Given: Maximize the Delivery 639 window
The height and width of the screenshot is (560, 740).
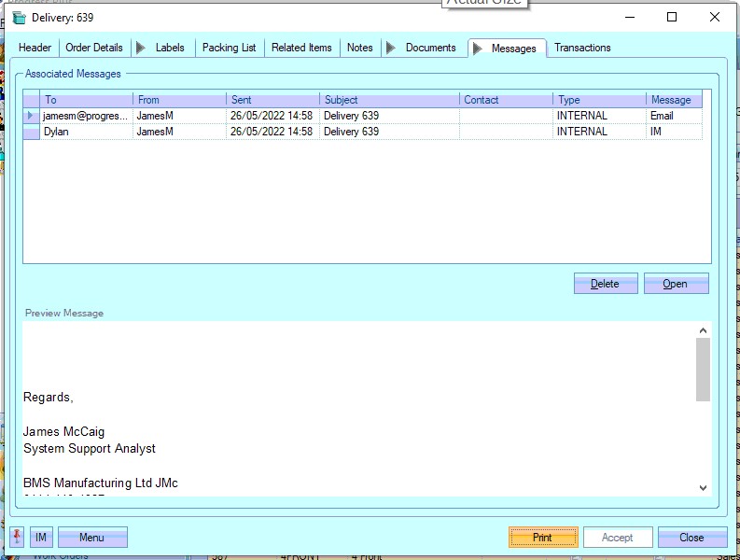Looking at the screenshot, I should (672, 17).
